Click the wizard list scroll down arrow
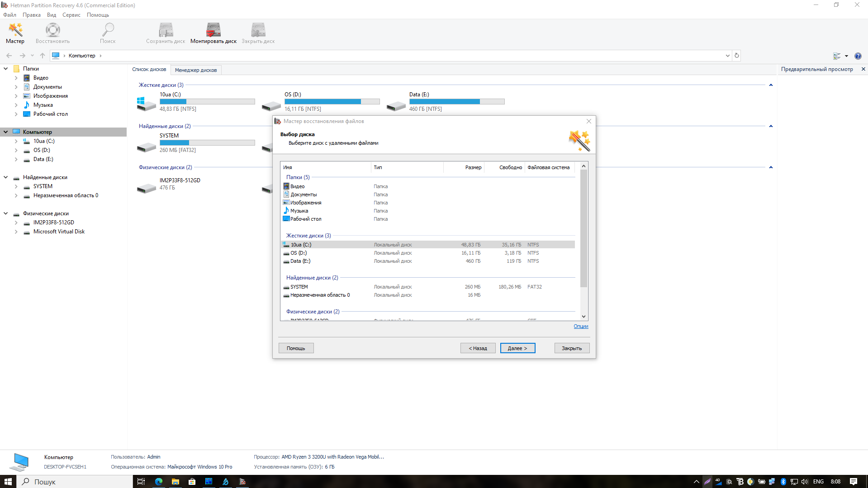868x488 pixels. point(583,317)
